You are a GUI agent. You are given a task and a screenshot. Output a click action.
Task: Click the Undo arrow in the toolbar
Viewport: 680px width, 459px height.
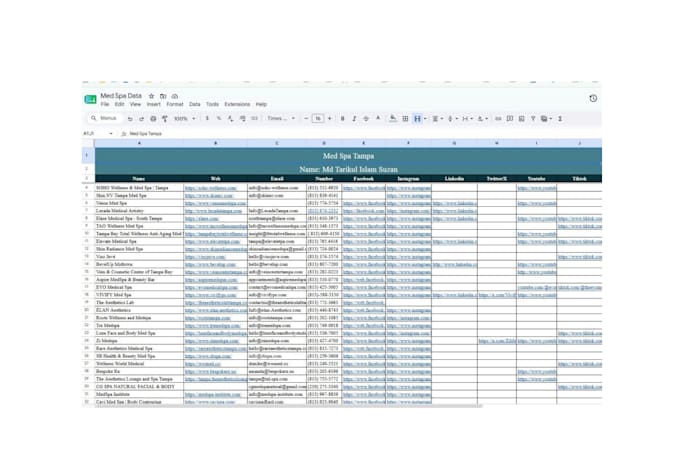[130, 118]
